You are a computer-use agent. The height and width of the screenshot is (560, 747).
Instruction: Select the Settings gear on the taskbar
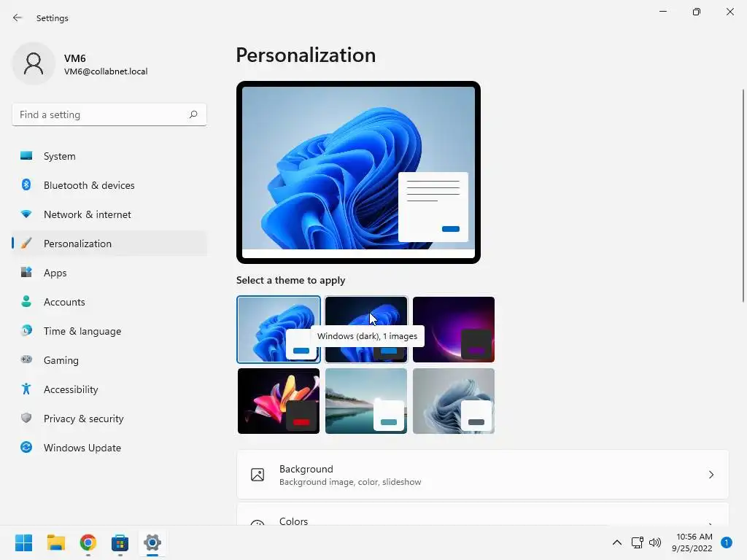coord(152,542)
